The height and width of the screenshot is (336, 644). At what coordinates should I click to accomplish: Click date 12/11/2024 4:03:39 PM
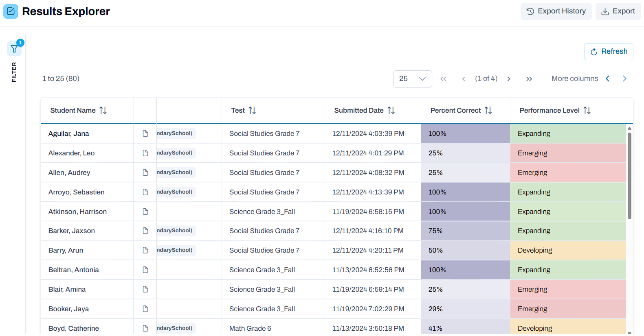click(368, 133)
